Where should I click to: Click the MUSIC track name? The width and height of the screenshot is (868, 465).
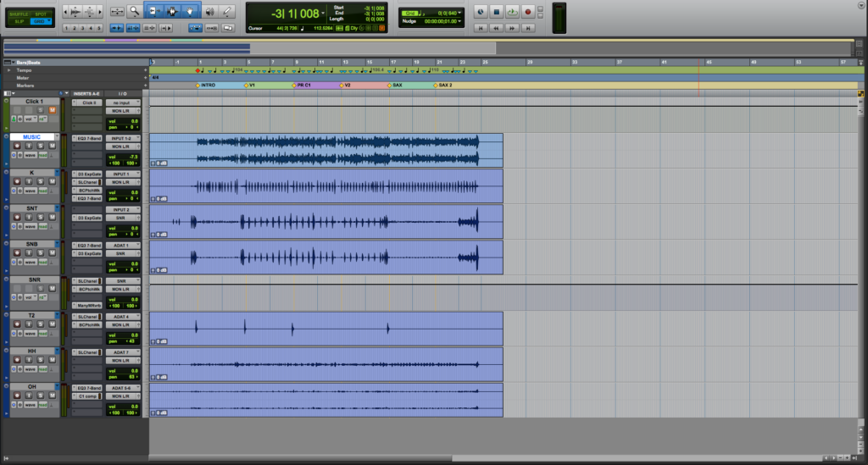pos(31,137)
